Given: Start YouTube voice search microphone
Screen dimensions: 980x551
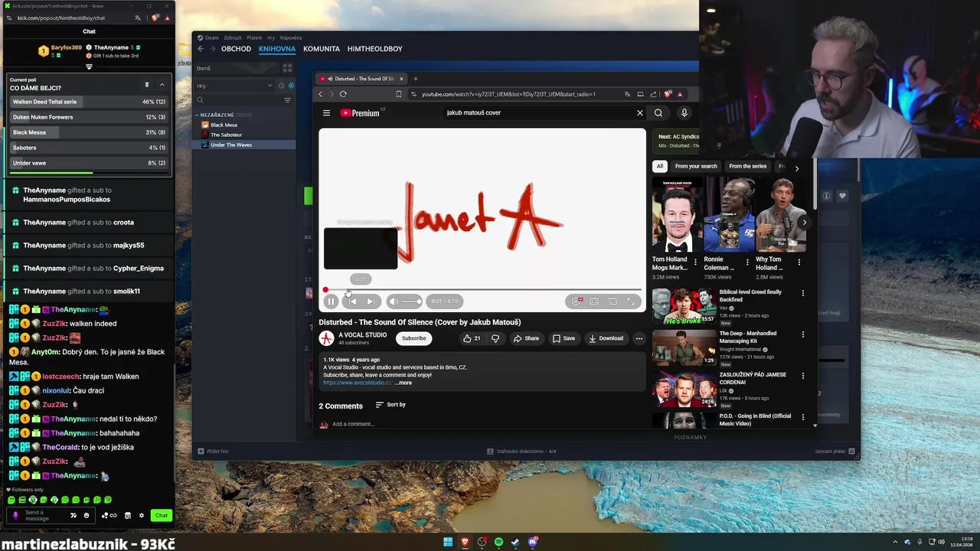Looking at the screenshot, I should pyautogui.click(x=684, y=112).
